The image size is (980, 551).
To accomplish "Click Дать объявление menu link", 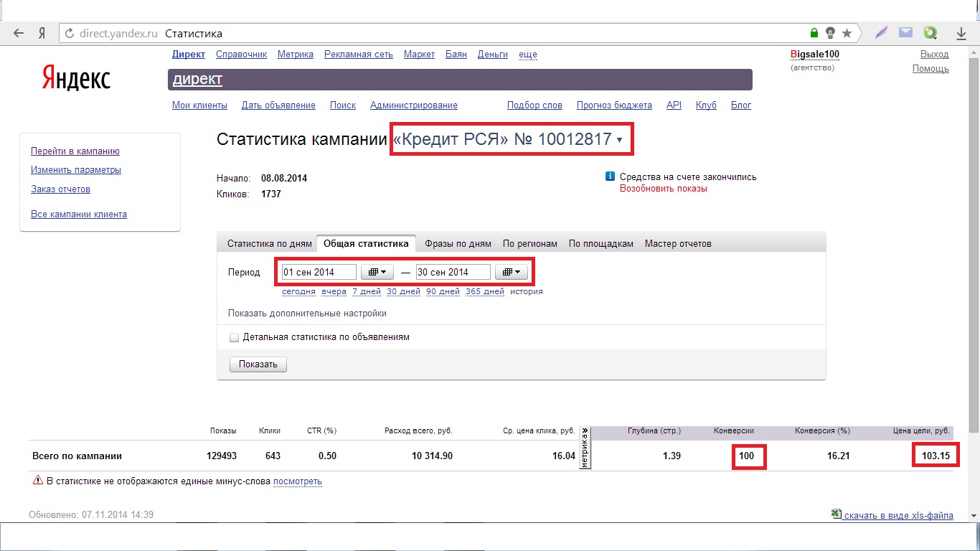I will [278, 105].
